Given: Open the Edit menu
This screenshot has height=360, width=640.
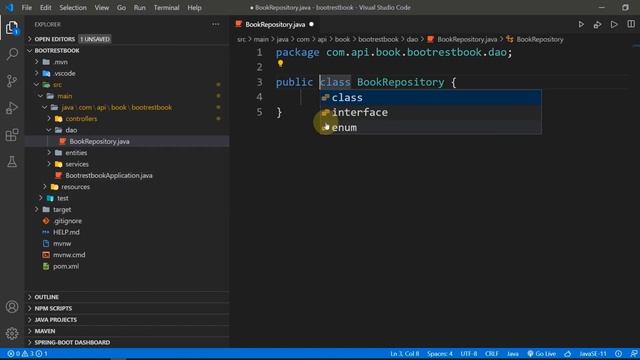Looking at the screenshot, I should [x=46, y=7].
